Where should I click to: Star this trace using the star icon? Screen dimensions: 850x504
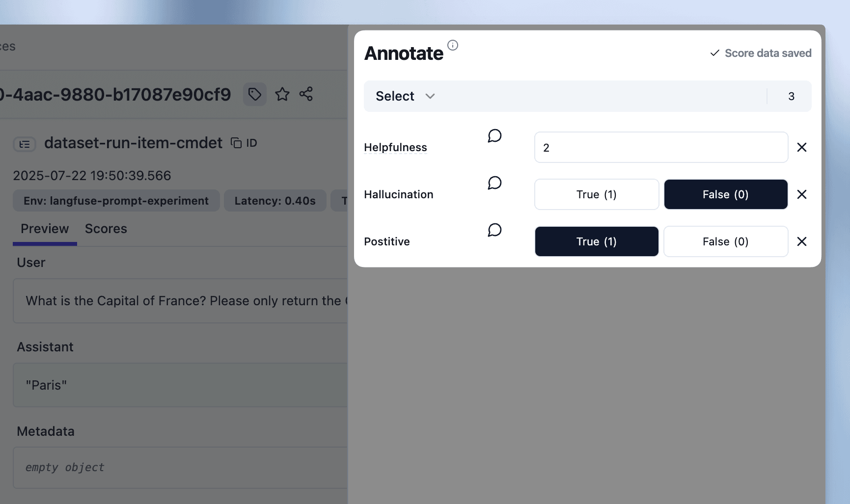pyautogui.click(x=282, y=94)
